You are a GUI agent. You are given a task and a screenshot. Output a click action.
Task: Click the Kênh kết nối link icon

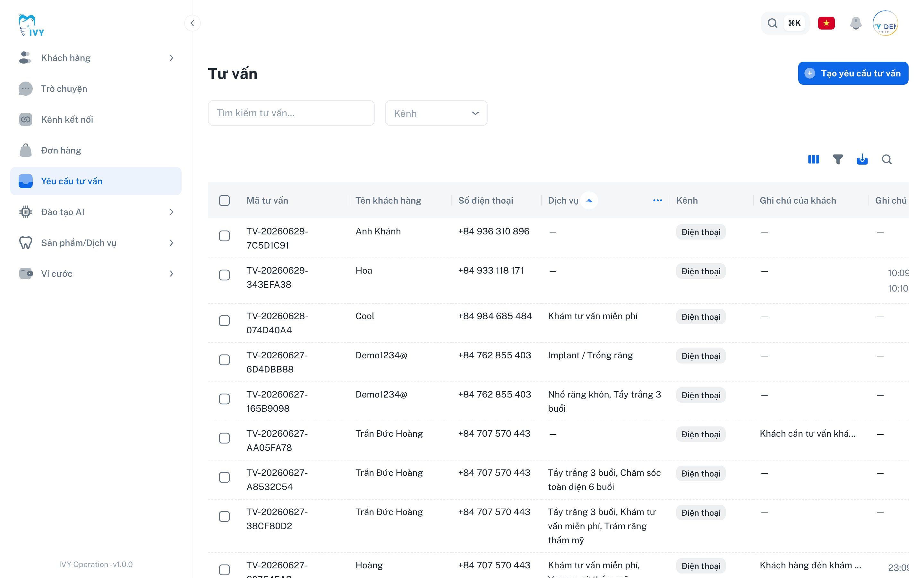[x=25, y=120]
